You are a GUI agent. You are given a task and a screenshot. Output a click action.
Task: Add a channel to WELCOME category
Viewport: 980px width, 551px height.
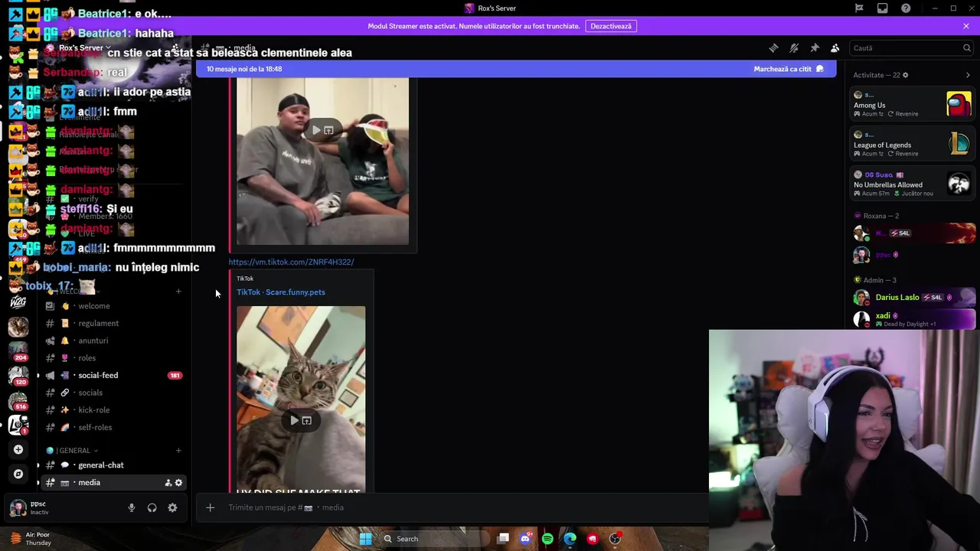coord(178,292)
